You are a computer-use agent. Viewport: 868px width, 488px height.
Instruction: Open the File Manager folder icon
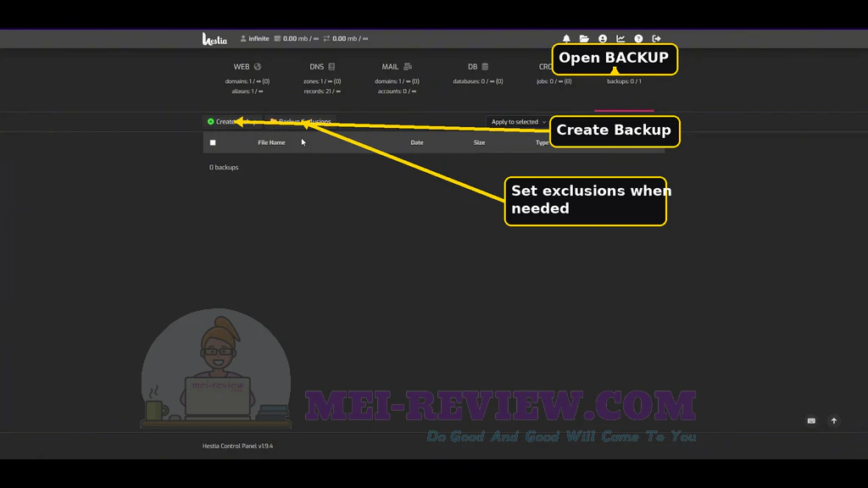click(584, 39)
